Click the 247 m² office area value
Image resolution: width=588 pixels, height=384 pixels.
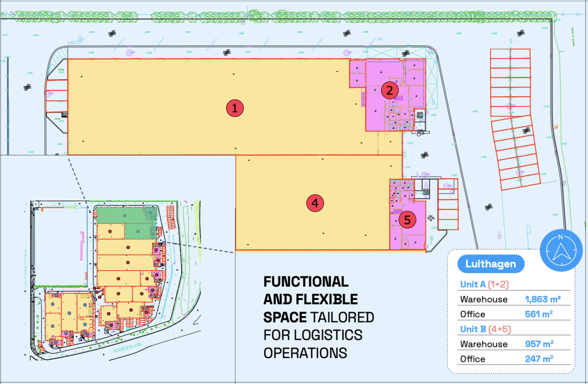tap(538, 359)
